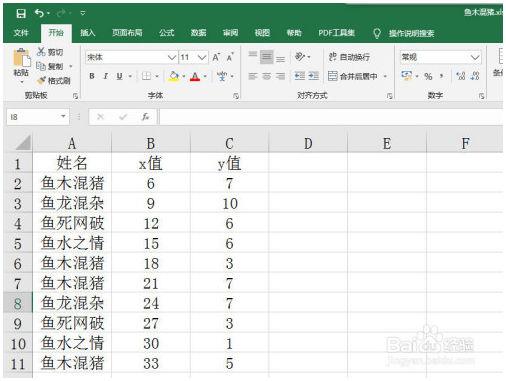Align text right
Screen dimensions: 506x381
(281, 76)
